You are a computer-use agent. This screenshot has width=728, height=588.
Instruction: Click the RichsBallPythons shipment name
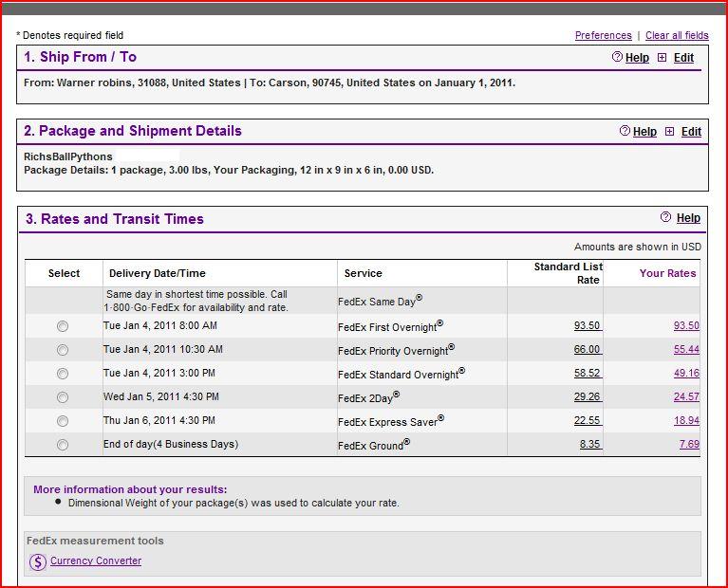(x=68, y=156)
